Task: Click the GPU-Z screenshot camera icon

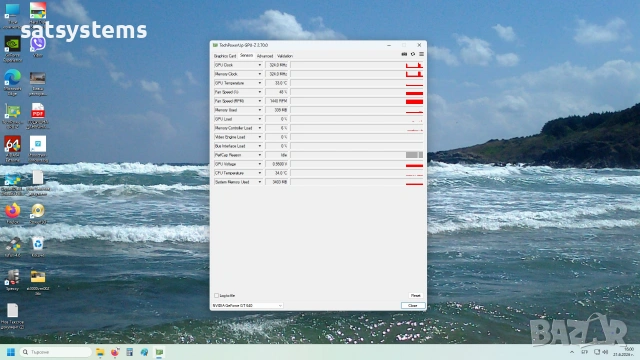Action: [x=404, y=54]
